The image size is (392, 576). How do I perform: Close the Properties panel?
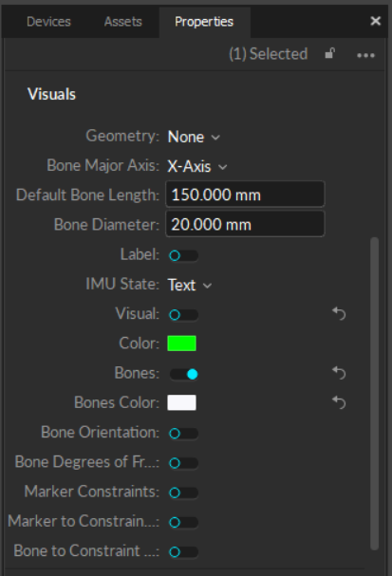(x=376, y=21)
